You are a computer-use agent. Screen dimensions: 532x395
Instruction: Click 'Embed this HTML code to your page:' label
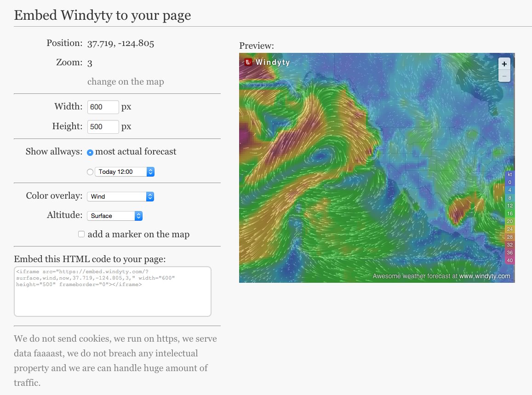click(x=90, y=259)
